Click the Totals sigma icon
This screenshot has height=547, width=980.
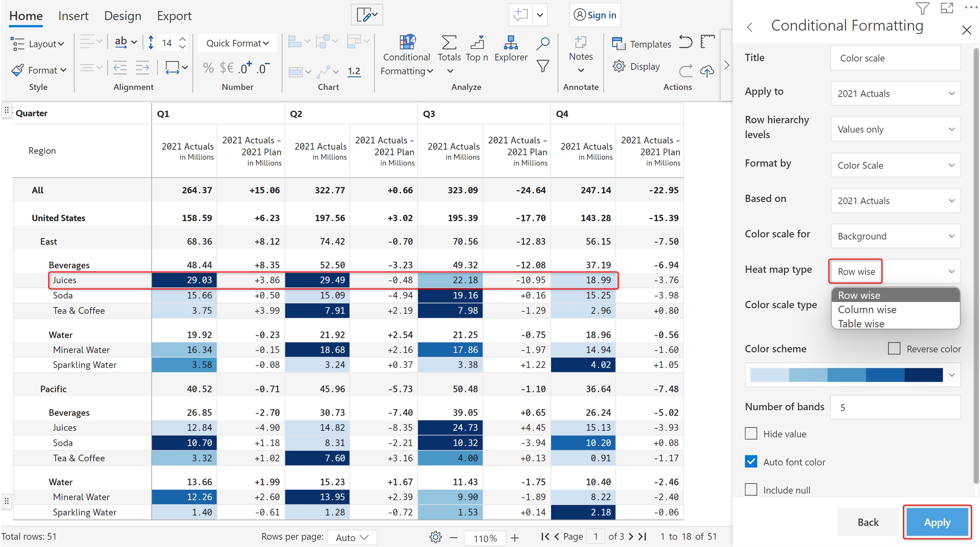tap(449, 43)
